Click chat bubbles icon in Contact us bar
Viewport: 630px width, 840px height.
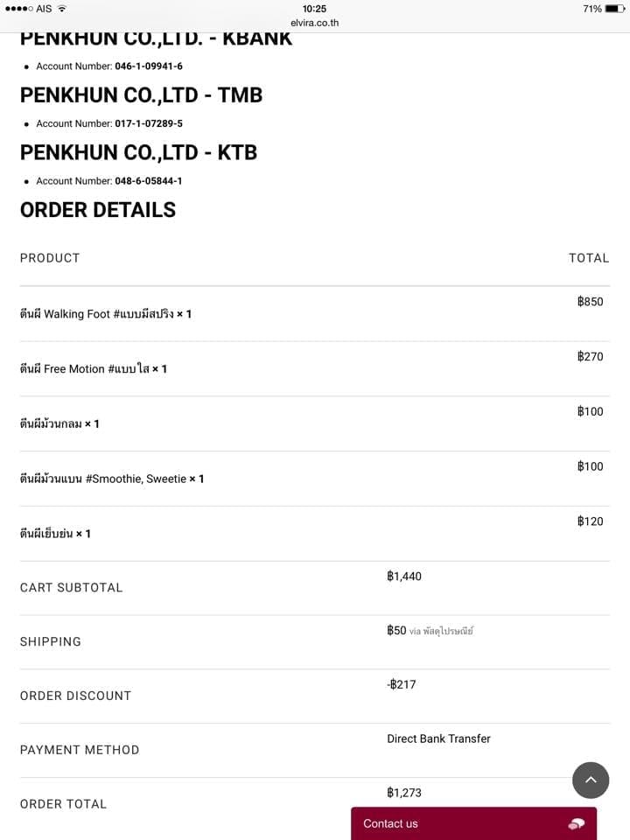point(576,823)
